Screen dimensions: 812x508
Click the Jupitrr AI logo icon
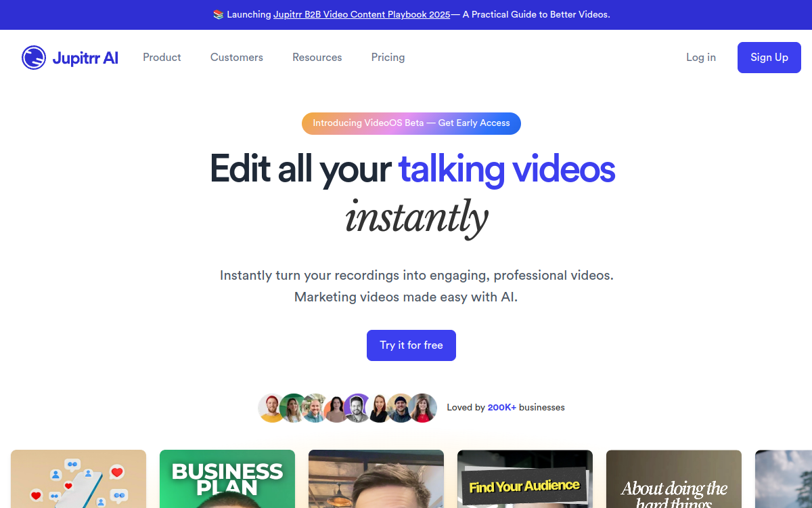pyautogui.click(x=34, y=58)
